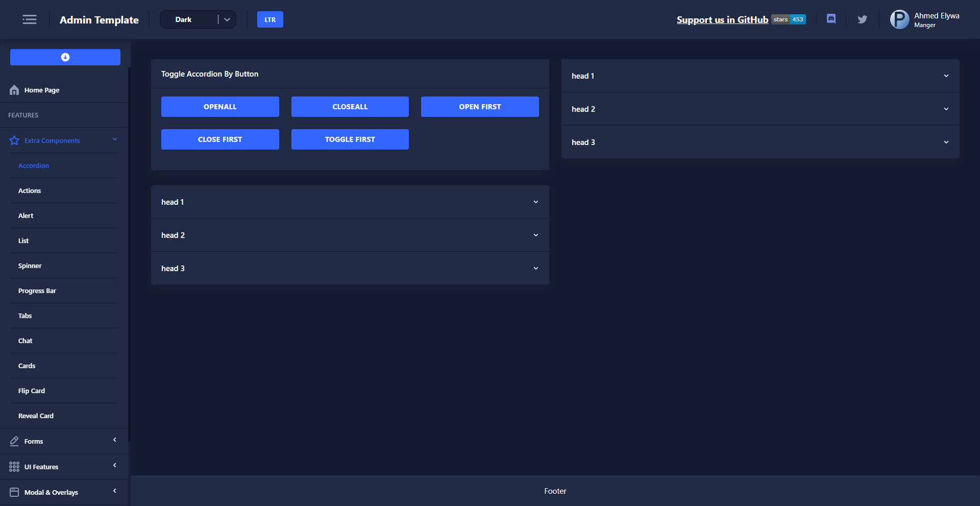980x506 pixels.
Task: Open the Discord icon link
Action: coord(831,19)
